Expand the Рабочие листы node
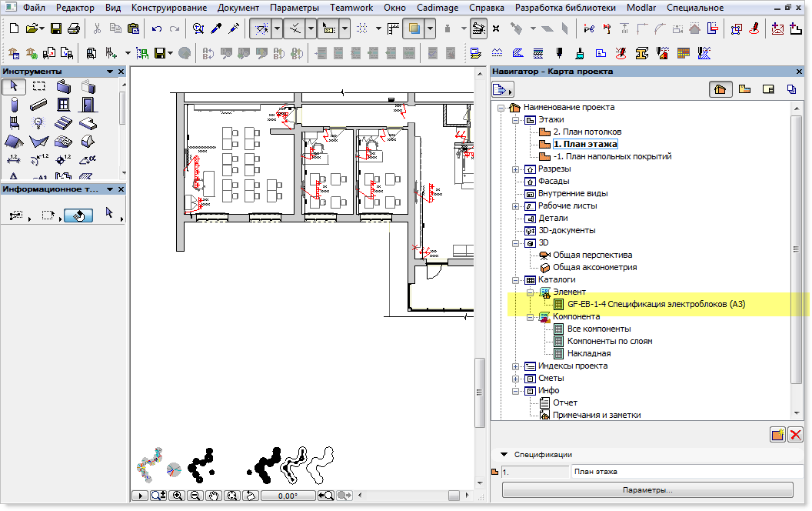812x511 pixels. [x=515, y=206]
